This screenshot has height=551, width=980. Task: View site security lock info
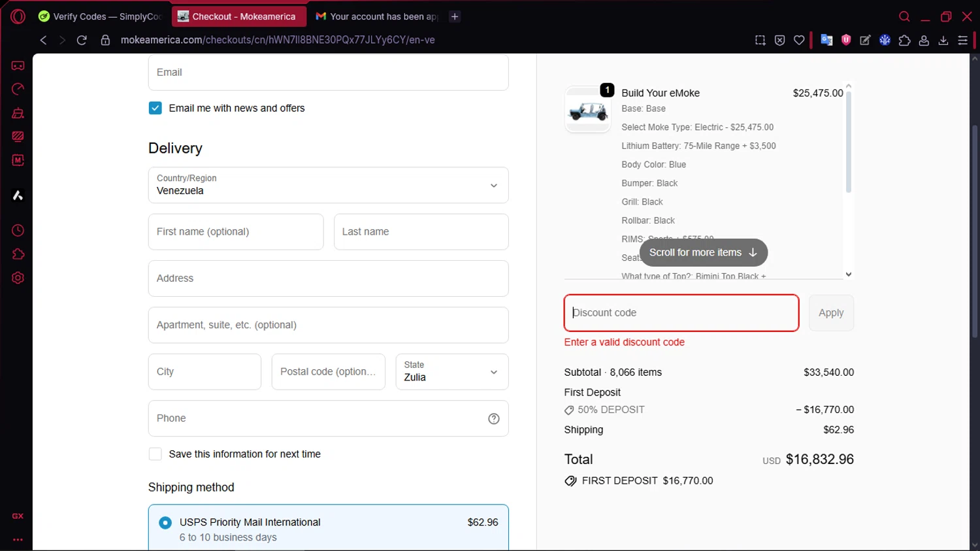click(105, 40)
